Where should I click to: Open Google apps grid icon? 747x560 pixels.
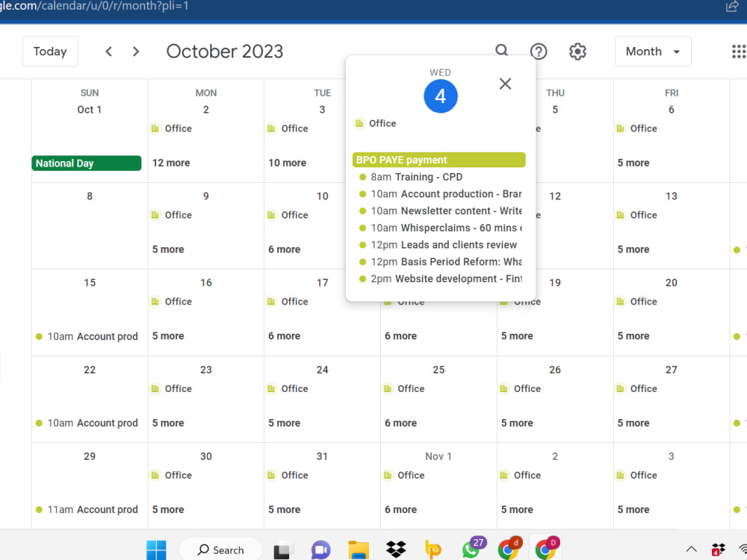[739, 52]
